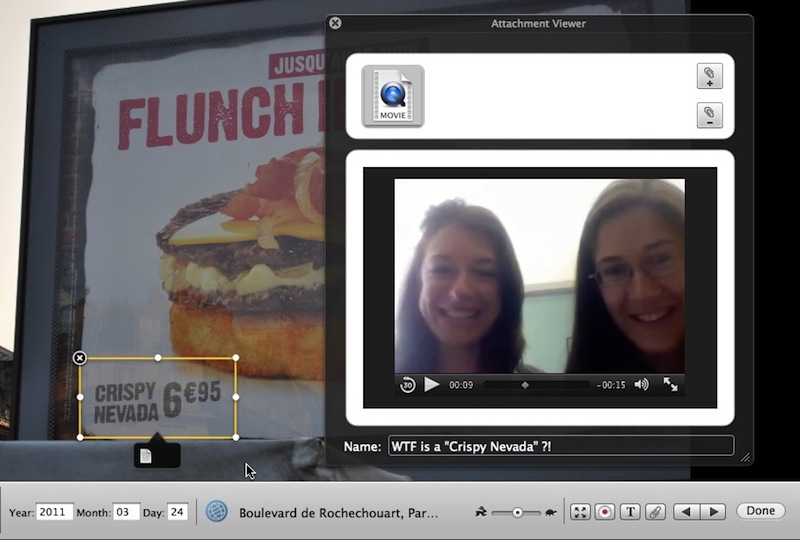Remove attachment with paperclip minus button
The height and width of the screenshot is (540, 800).
tap(710, 115)
